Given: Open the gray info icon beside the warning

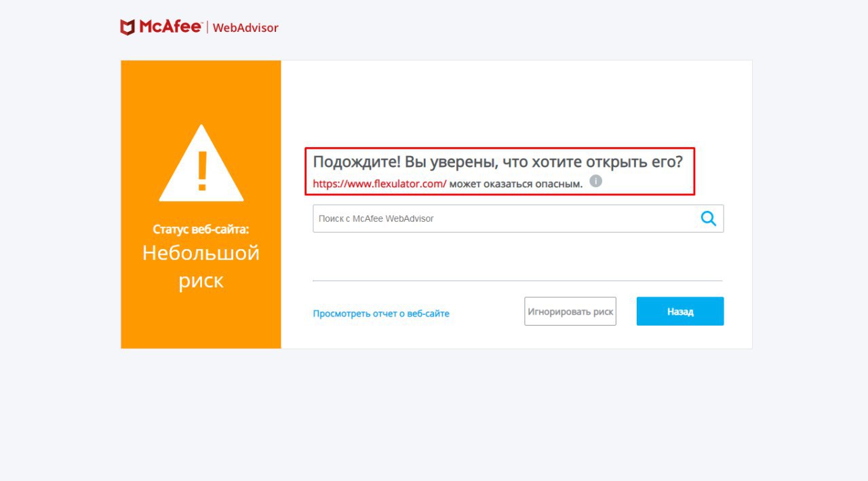Looking at the screenshot, I should click(x=595, y=181).
